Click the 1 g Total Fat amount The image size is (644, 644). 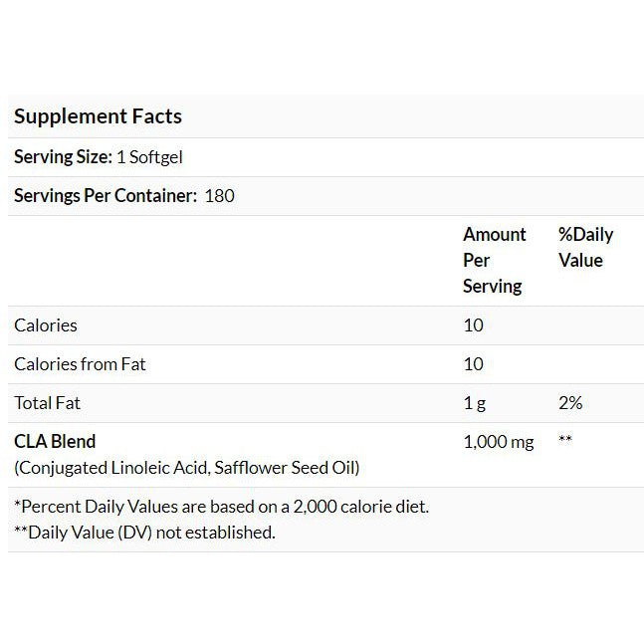coord(475,403)
